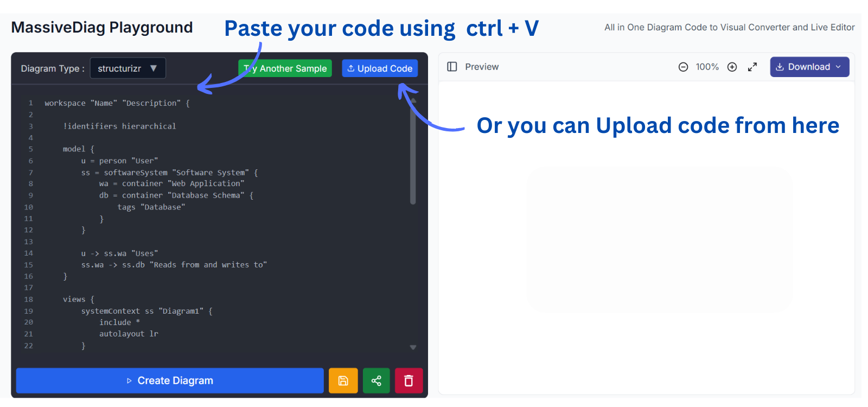
Task: Zoom in with the plus circle icon
Action: click(x=732, y=67)
